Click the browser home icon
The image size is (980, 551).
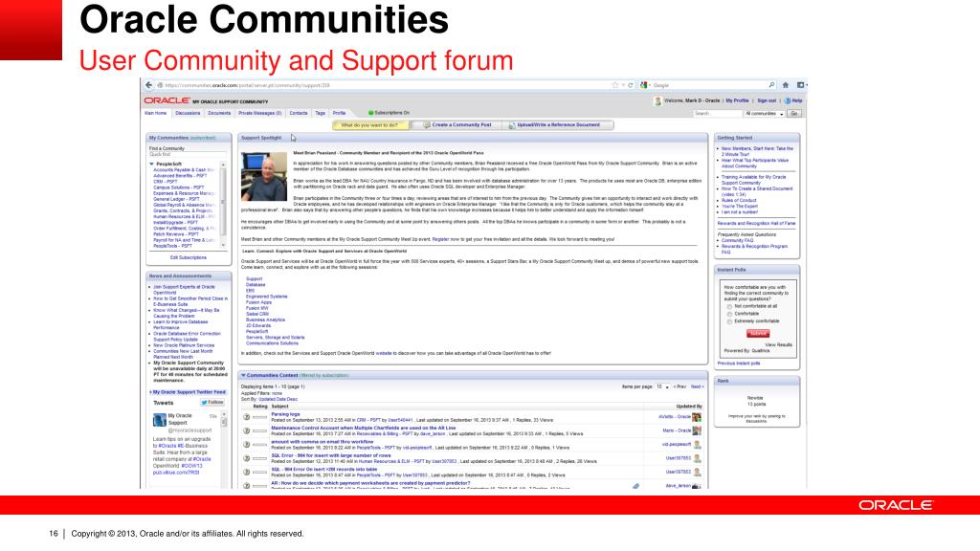click(x=786, y=85)
